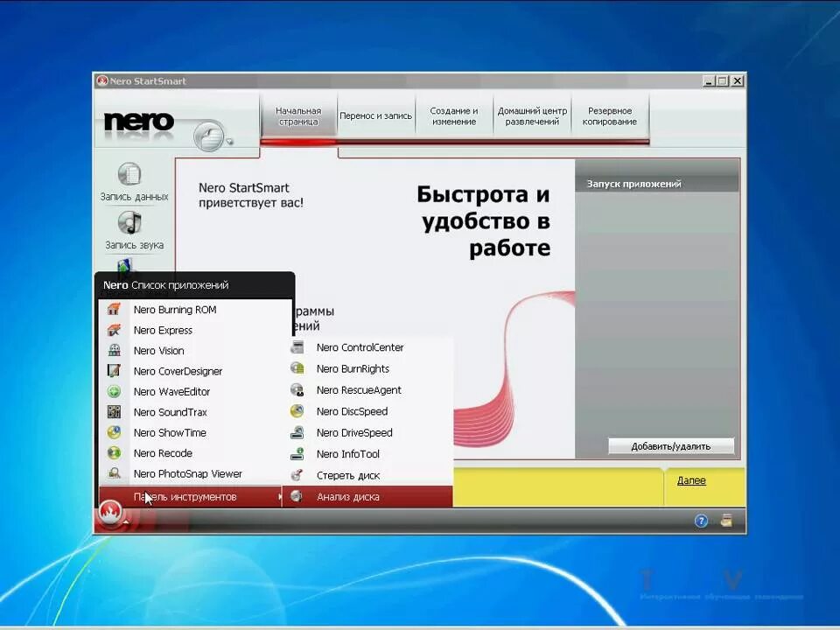Click the Запись звука label

pyautogui.click(x=135, y=245)
